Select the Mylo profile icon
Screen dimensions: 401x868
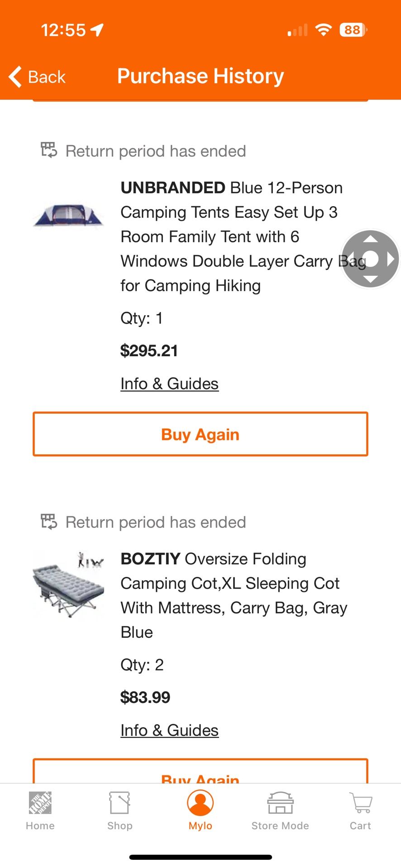200,803
